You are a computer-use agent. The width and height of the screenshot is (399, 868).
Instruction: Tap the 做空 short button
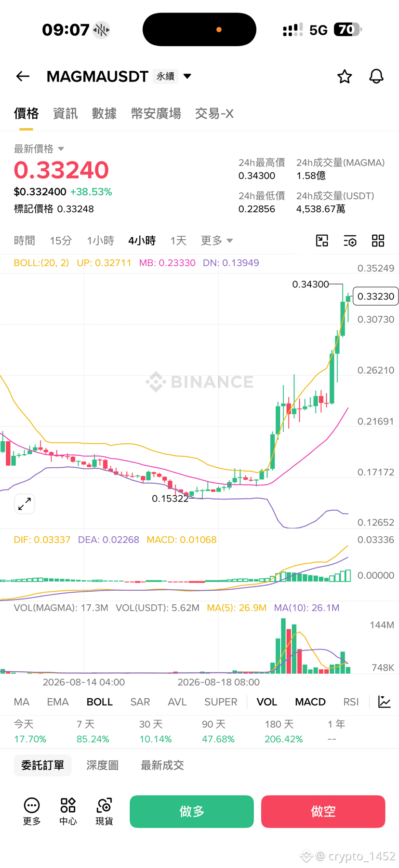pyautogui.click(x=323, y=812)
